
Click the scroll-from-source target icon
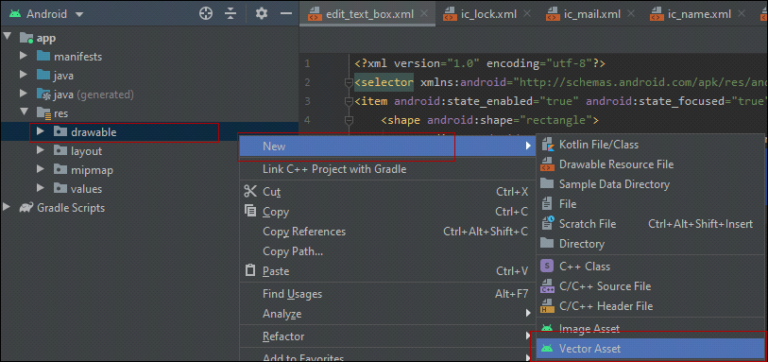(x=206, y=14)
